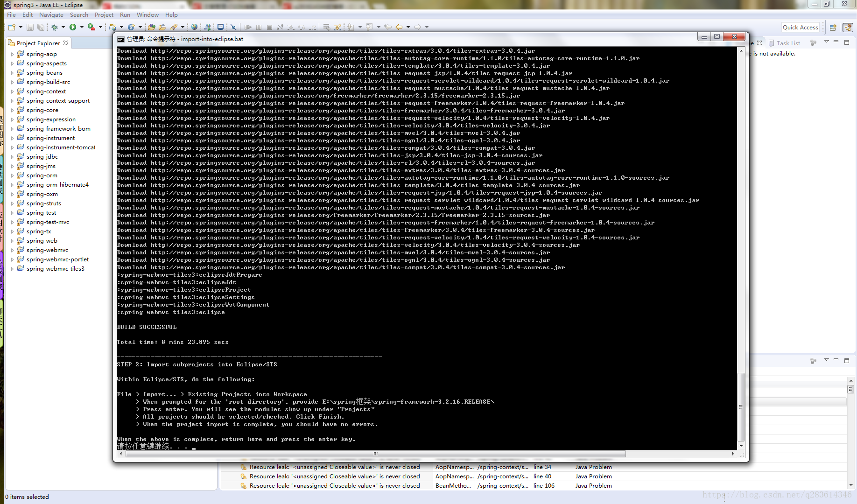Open the dropdown beside New file icon
857x504 pixels.
click(21, 27)
